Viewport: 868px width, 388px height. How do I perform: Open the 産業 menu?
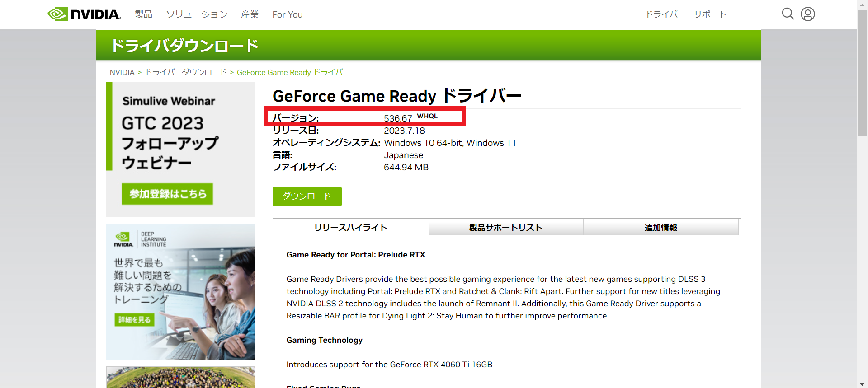(250, 14)
